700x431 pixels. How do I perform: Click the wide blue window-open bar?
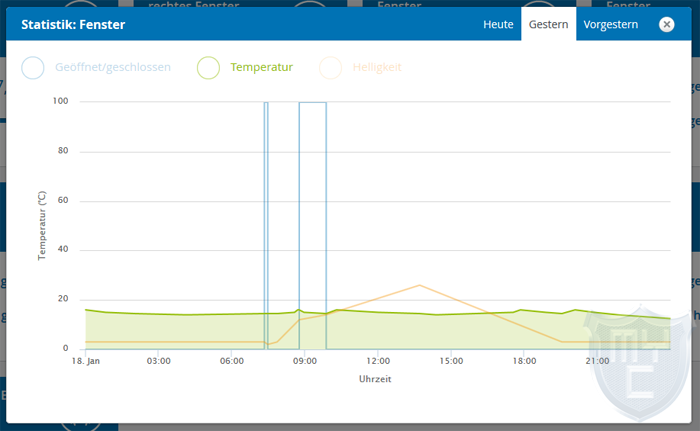[313, 200]
